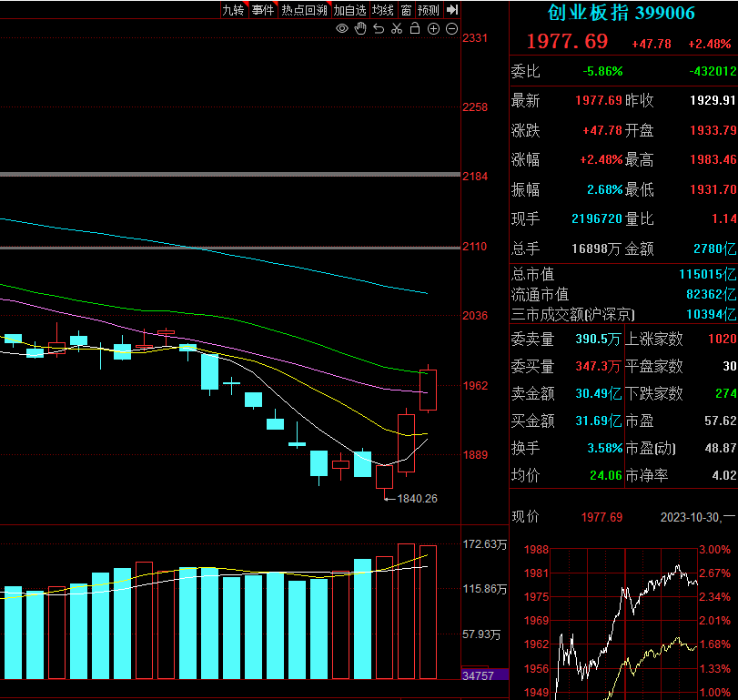Click the rightmost red volume bar

click(x=428, y=612)
